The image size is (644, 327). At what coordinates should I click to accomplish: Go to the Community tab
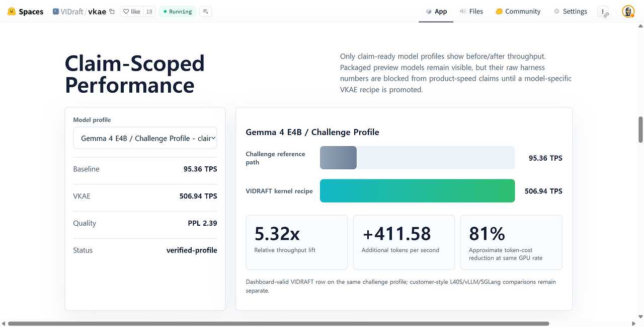click(x=518, y=12)
